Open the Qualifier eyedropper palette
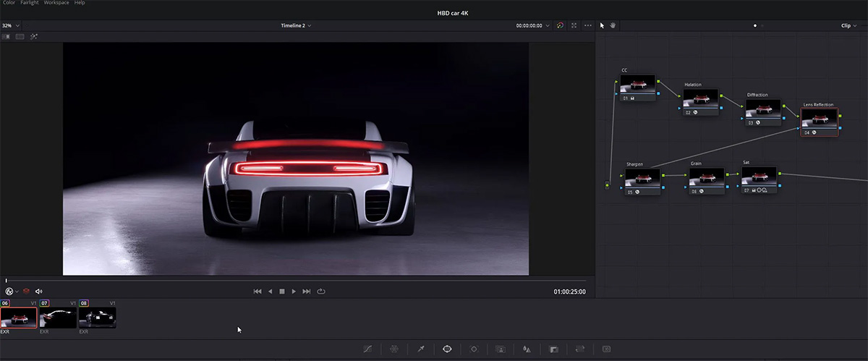868x361 pixels. click(x=421, y=349)
